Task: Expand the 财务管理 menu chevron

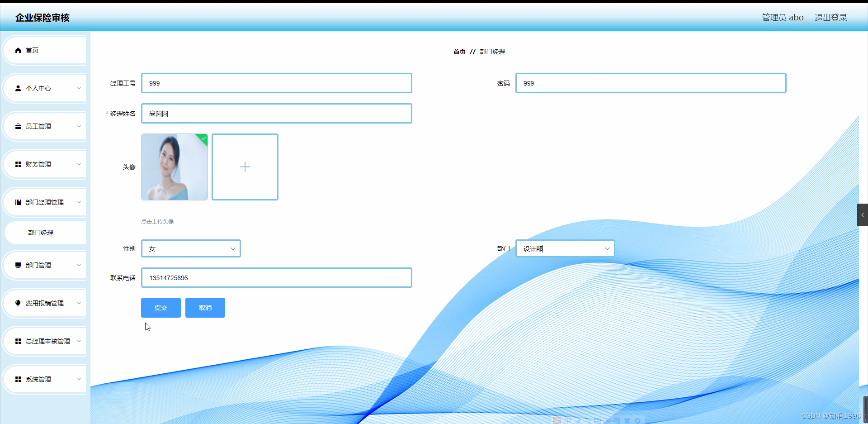Action: pyautogui.click(x=78, y=164)
